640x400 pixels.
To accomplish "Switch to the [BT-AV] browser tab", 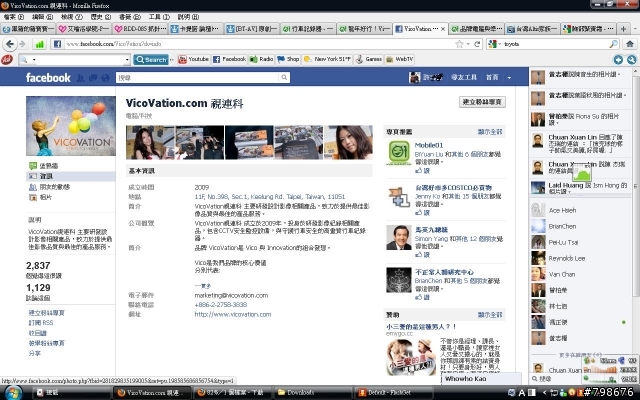I will [252, 29].
